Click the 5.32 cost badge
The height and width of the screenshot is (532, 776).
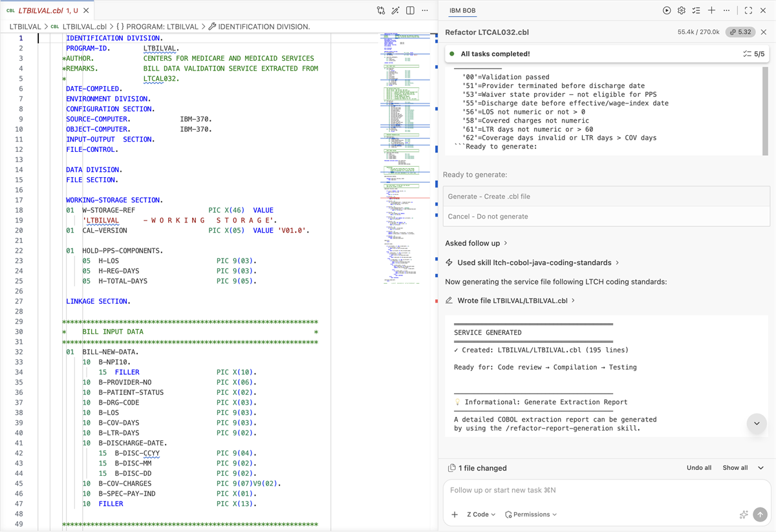(x=740, y=32)
